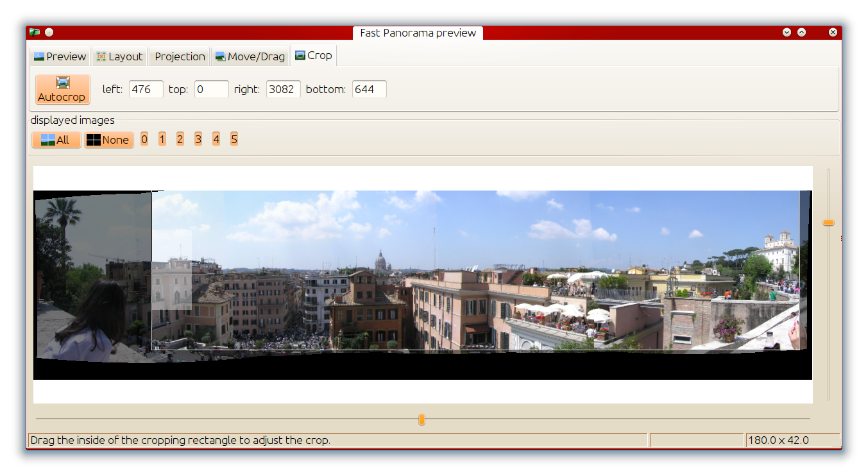
Task: Click the horizontal field of view slider handle
Action: click(421, 420)
